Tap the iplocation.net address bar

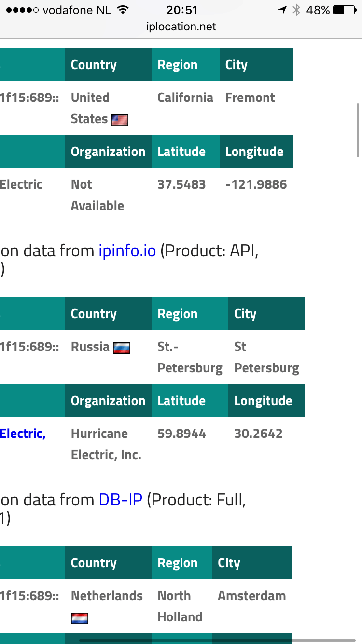coord(181,27)
